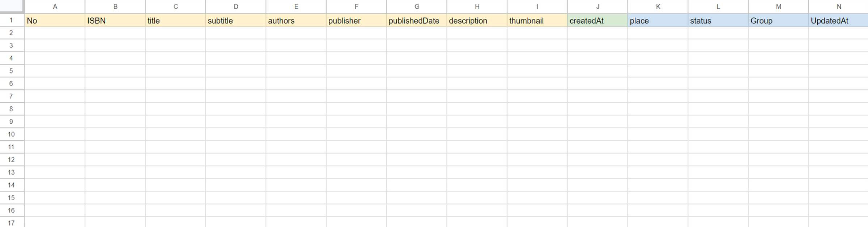Select entire column L via its header
This screenshot has width=868, height=227.
click(718, 7)
